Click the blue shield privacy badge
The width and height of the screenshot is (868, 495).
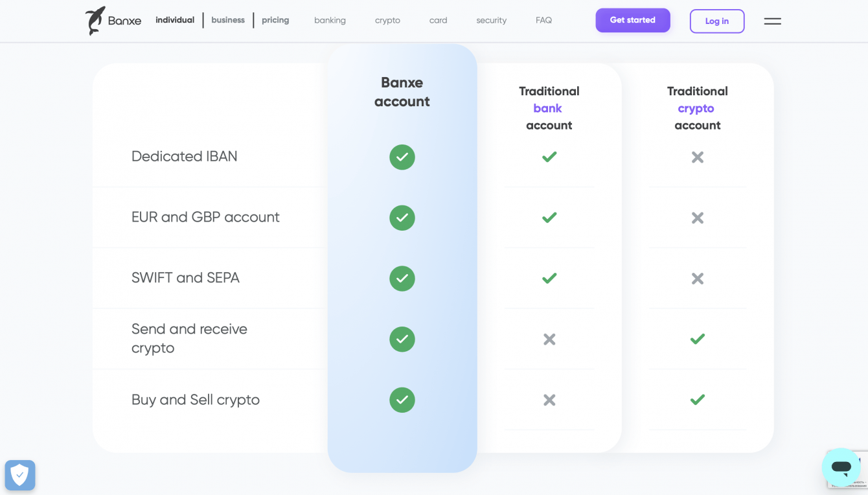tap(20, 475)
